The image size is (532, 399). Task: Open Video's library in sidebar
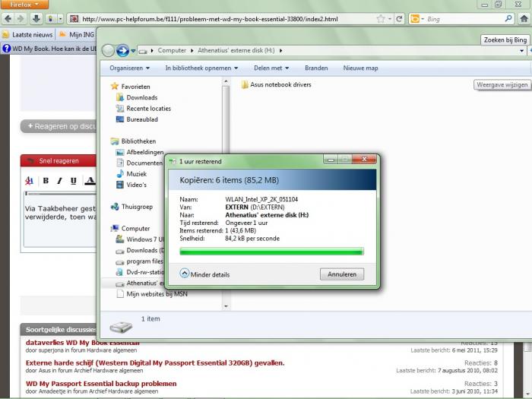point(131,185)
